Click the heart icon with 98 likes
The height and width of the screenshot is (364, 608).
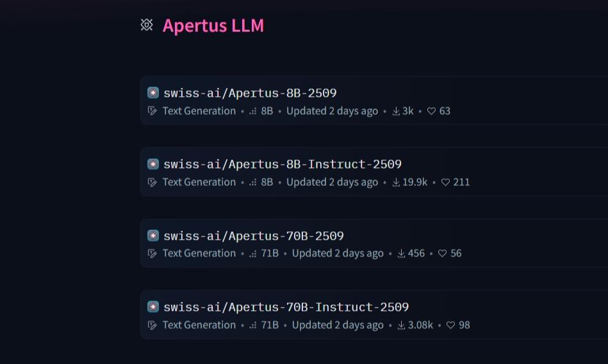coord(450,325)
